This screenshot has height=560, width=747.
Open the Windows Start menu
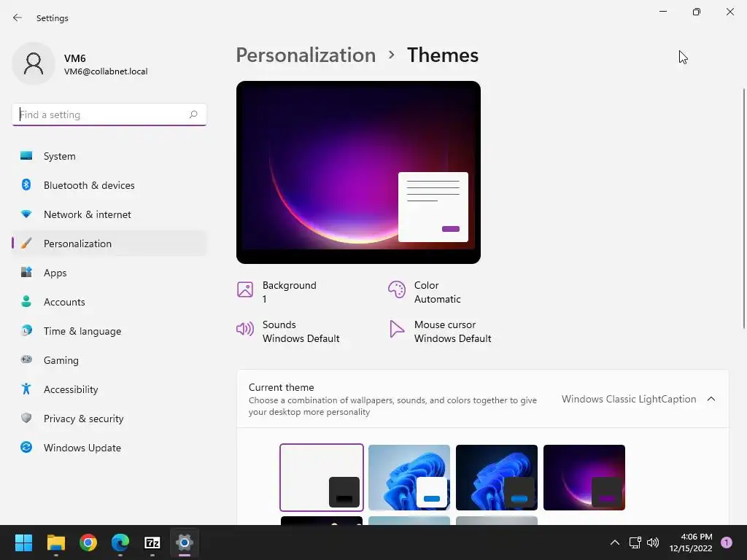tap(23, 542)
